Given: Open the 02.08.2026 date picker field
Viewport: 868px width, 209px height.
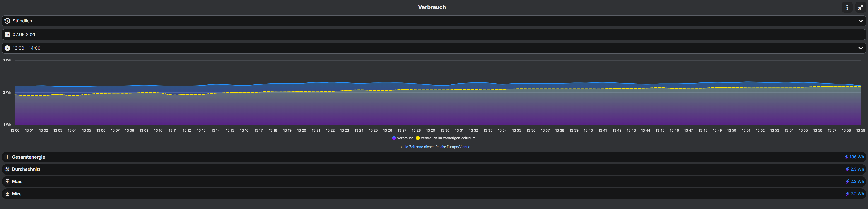Looking at the screenshot, I should click(x=434, y=34).
